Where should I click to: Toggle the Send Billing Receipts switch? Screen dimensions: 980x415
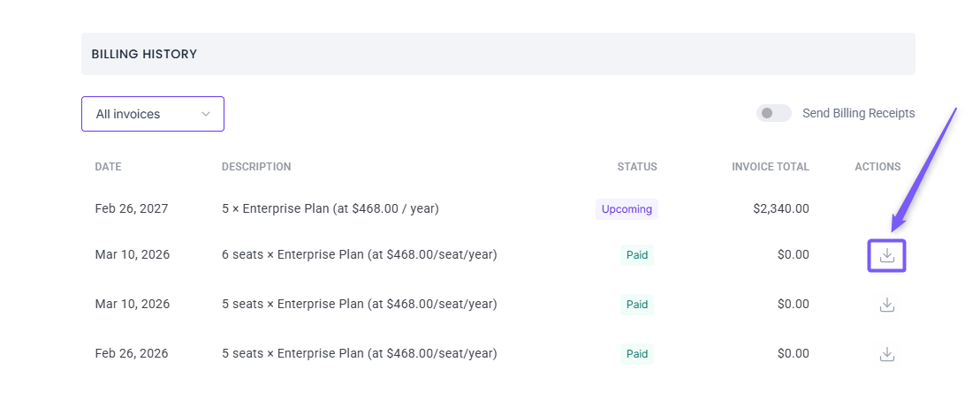click(x=774, y=113)
